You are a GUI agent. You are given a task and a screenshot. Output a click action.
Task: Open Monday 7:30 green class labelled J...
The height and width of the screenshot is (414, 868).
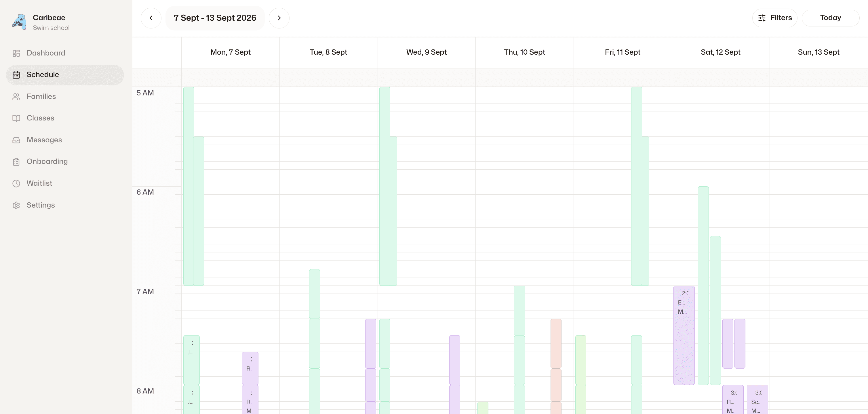click(x=191, y=360)
